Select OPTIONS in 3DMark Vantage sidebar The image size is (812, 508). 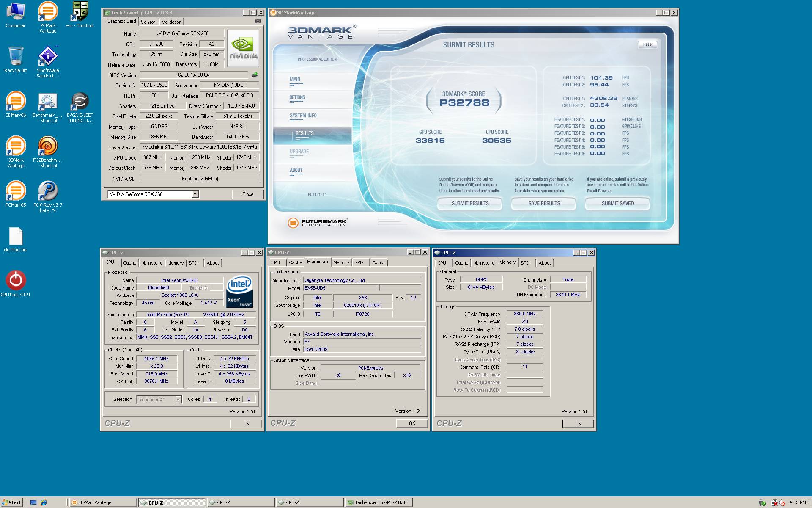point(297,97)
